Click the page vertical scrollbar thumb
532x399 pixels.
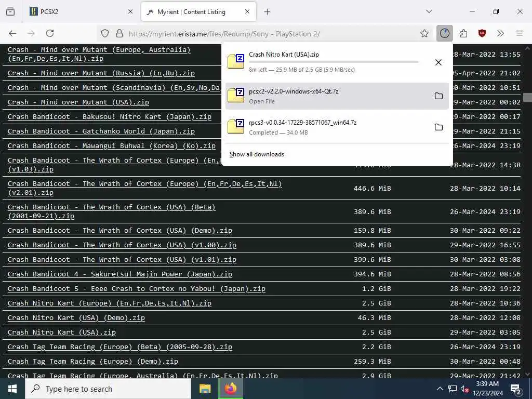[527, 97]
